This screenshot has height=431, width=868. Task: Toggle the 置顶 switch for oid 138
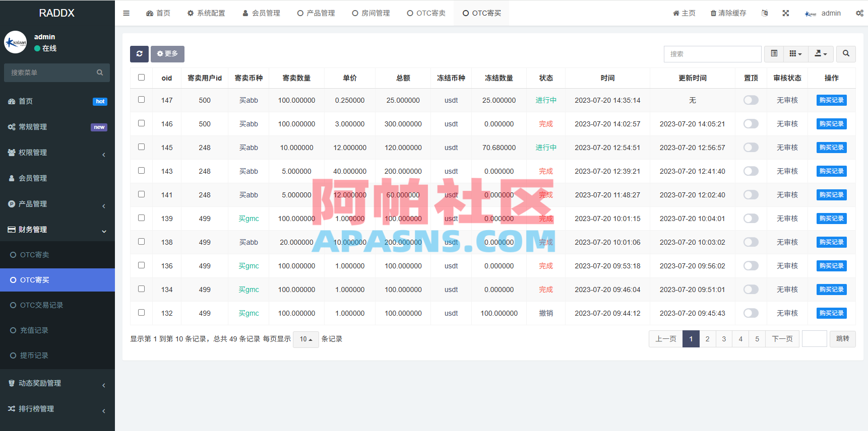[x=751, y=242]
